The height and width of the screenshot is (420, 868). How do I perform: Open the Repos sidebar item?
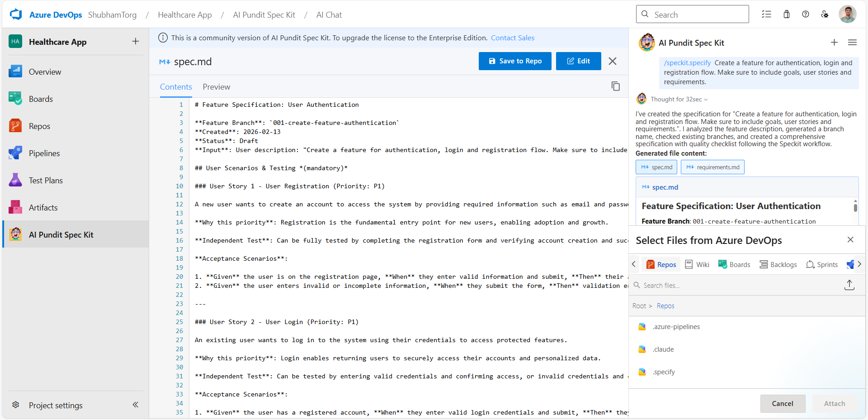coord(39,126)
